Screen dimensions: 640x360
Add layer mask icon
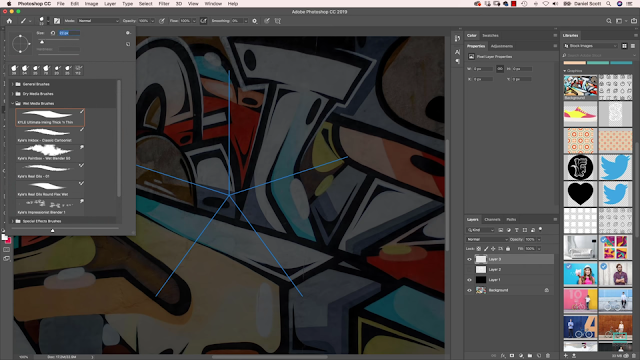(512, 356)
